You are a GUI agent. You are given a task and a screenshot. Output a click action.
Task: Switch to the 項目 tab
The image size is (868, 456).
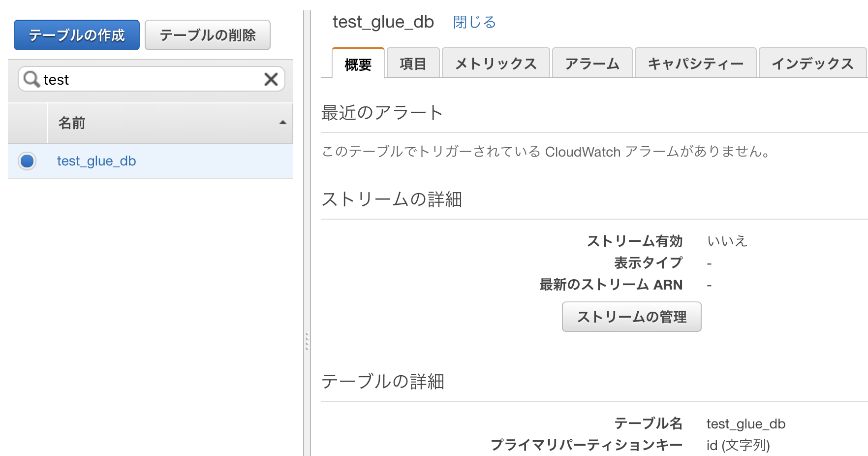(412, 63)
